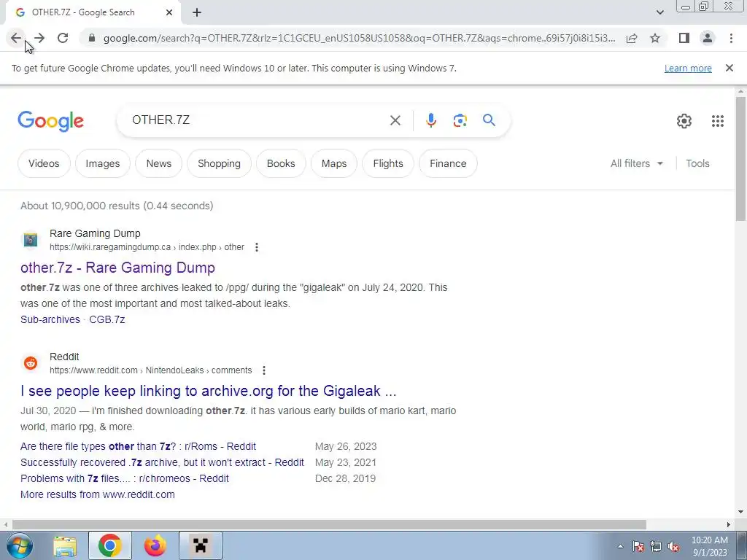Click the horizontal scrollbar right arrow
This screenshot has height=560, width=747.
click(x=729, y=525)
